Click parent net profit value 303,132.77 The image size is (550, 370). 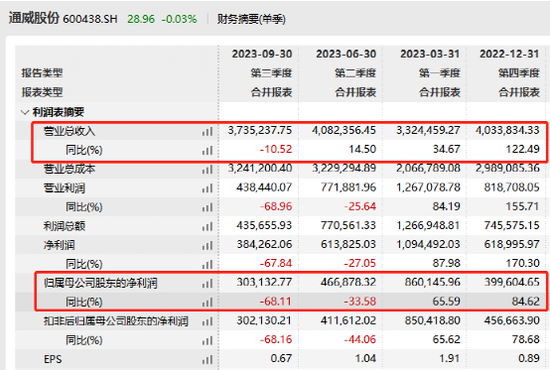(264, 282)
